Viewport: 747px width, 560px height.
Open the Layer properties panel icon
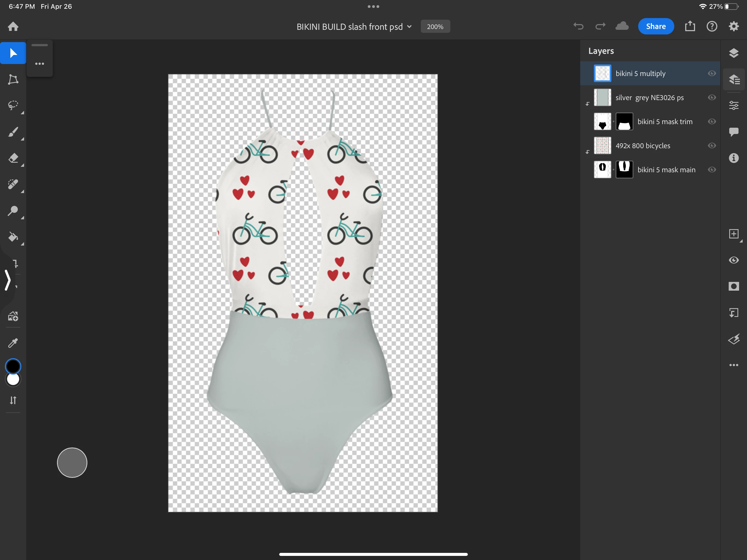point(734,106)
